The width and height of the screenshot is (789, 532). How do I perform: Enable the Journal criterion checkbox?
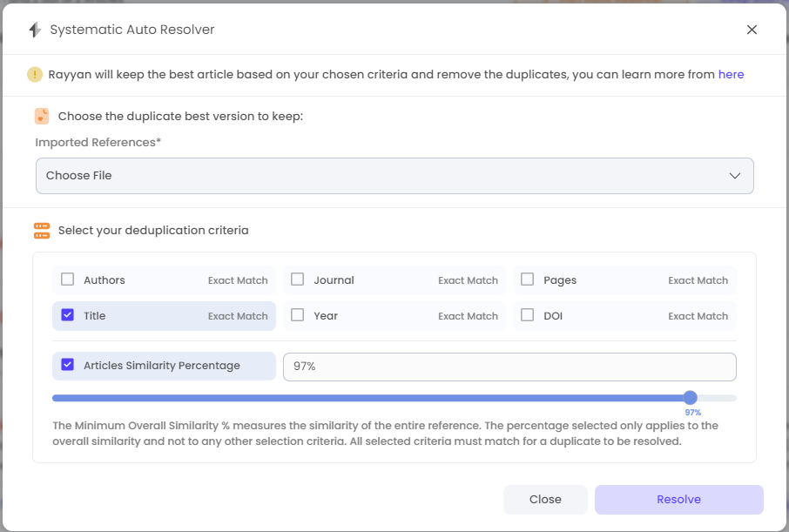297,279
